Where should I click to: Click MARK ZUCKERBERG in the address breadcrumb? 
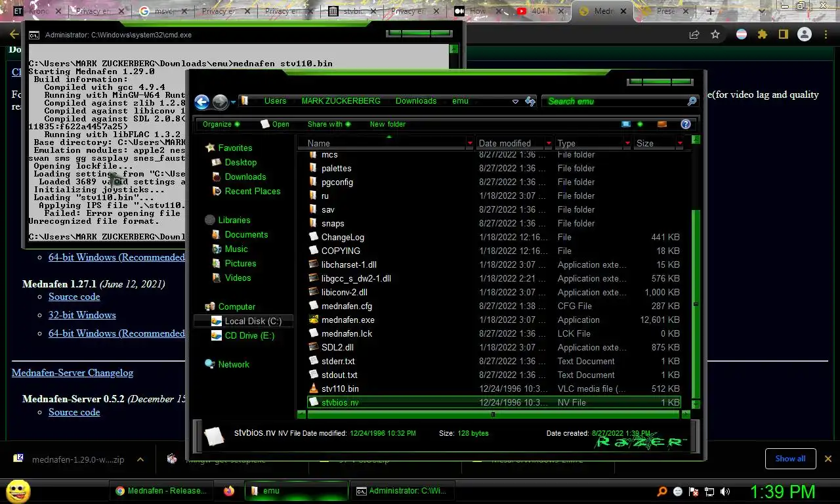click(x=341, y=101)
